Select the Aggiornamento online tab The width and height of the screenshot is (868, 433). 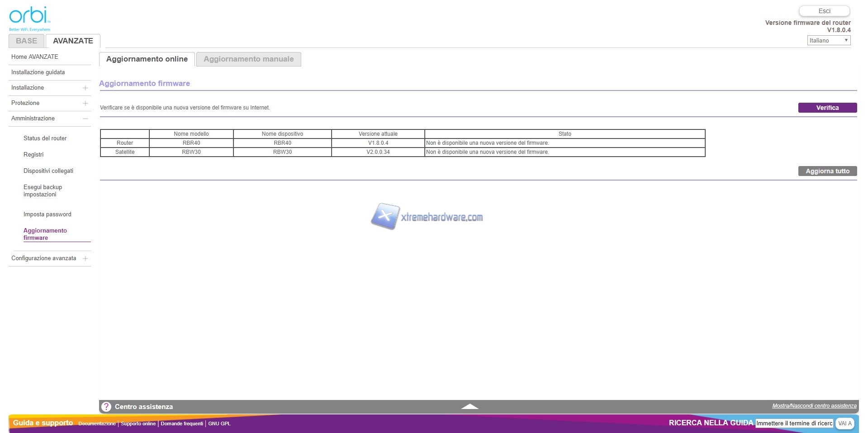(147, 59)
